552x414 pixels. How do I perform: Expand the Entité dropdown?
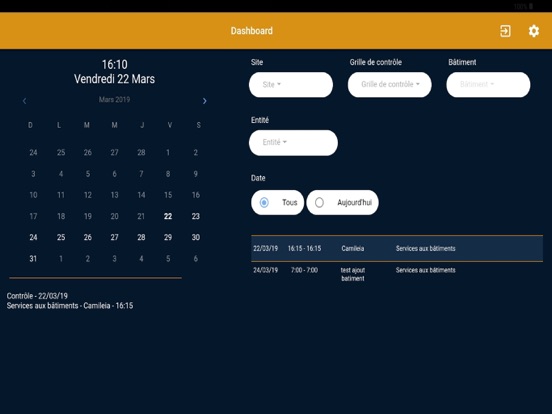pos(293,143)
